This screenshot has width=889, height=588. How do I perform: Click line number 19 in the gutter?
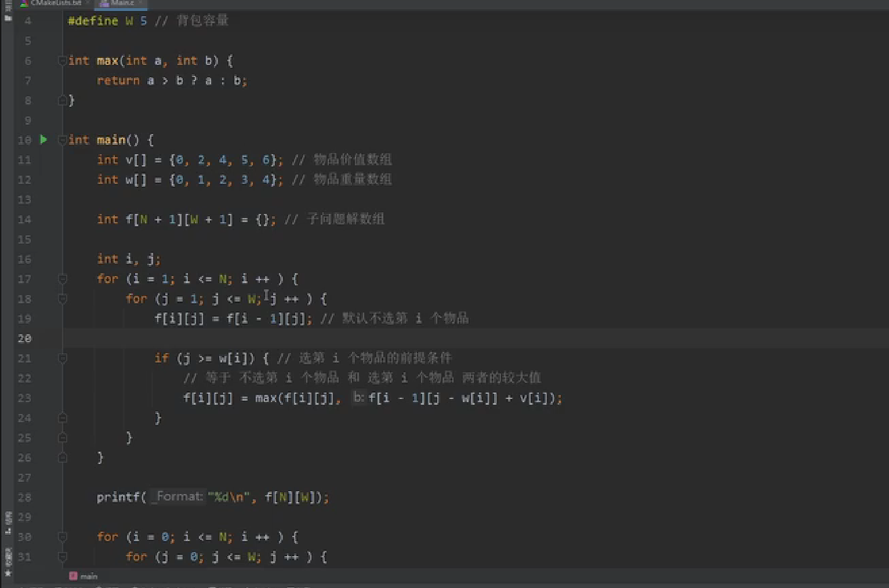[x=24, y=318]
